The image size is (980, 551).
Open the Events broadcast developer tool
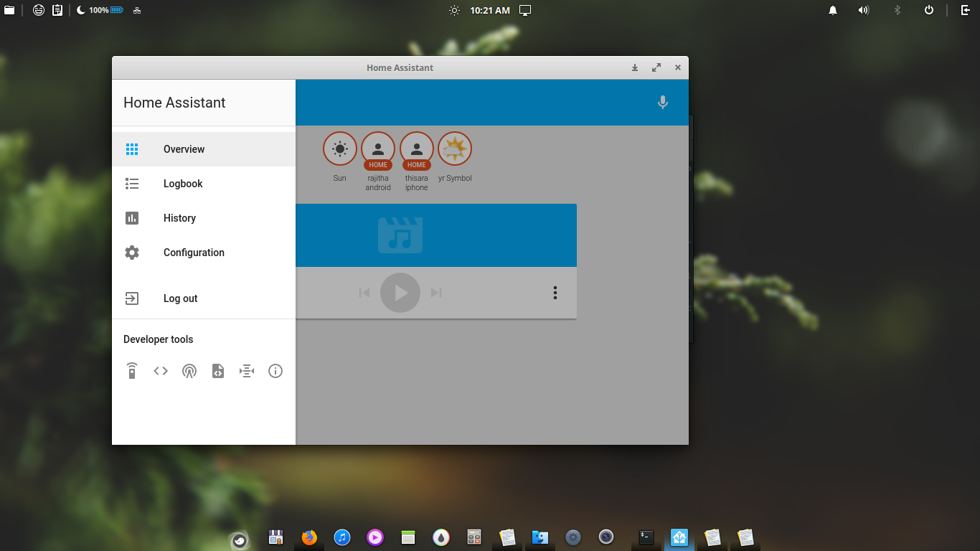pos(189,371)
